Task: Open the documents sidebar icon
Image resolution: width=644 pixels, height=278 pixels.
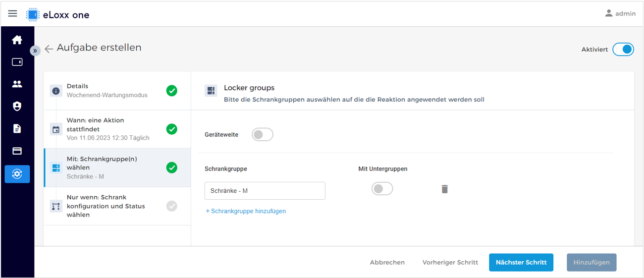Action: point(17,129)
